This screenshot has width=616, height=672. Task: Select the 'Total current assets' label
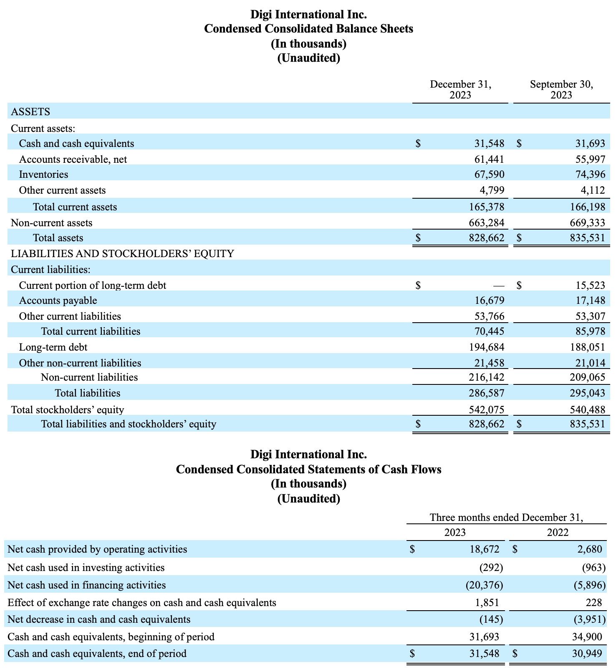(75, 207)
